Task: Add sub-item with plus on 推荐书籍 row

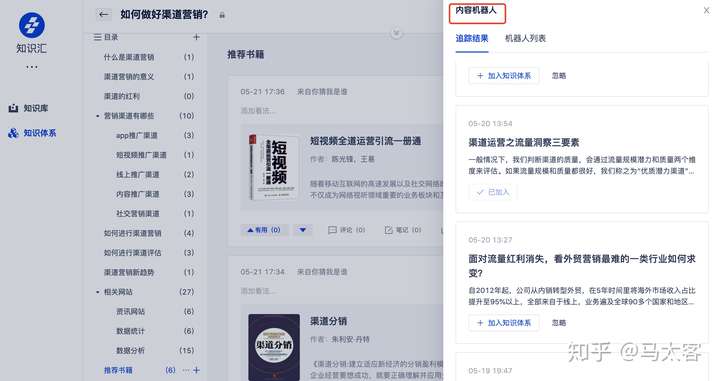Action: click(x=197, y=370)
